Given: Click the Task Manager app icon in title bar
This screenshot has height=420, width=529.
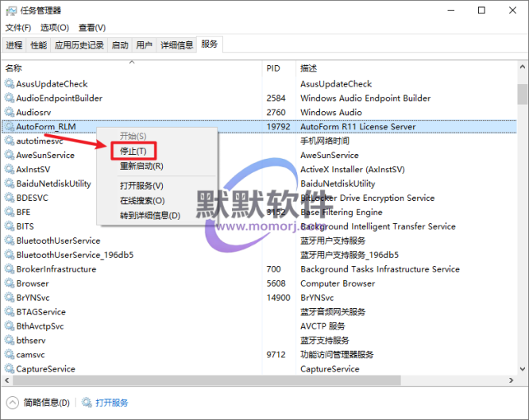Looking at the screenshot, I should click(10, 10).
